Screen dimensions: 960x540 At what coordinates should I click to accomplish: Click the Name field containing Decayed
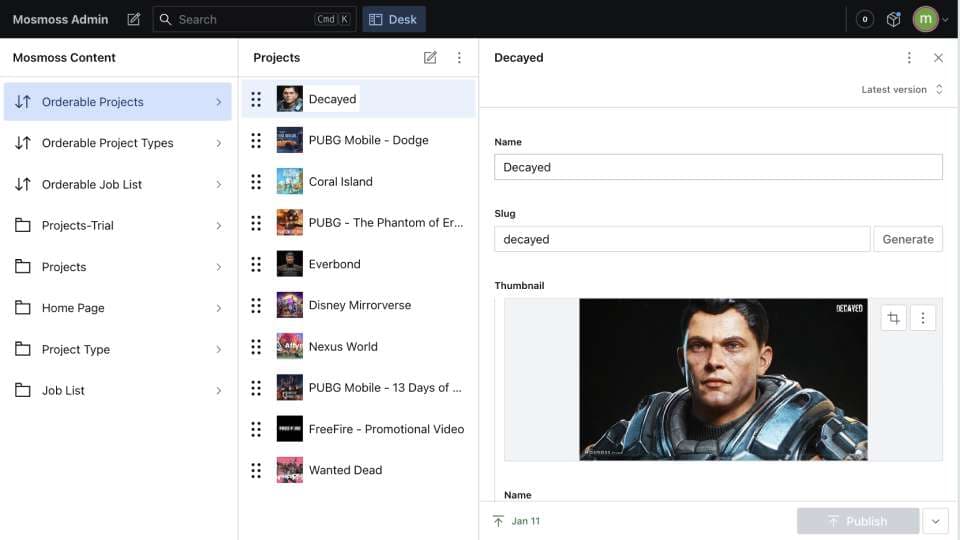(718, 167)
